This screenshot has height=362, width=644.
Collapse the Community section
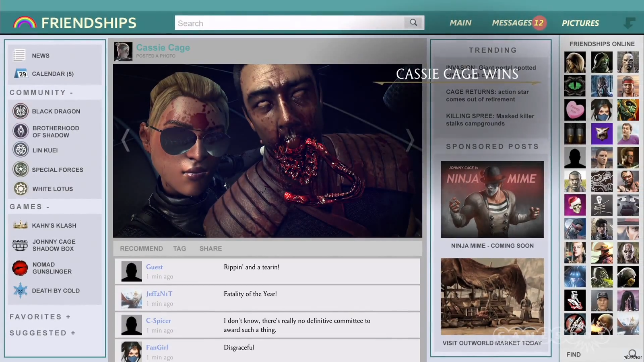(x=71, y=93)
